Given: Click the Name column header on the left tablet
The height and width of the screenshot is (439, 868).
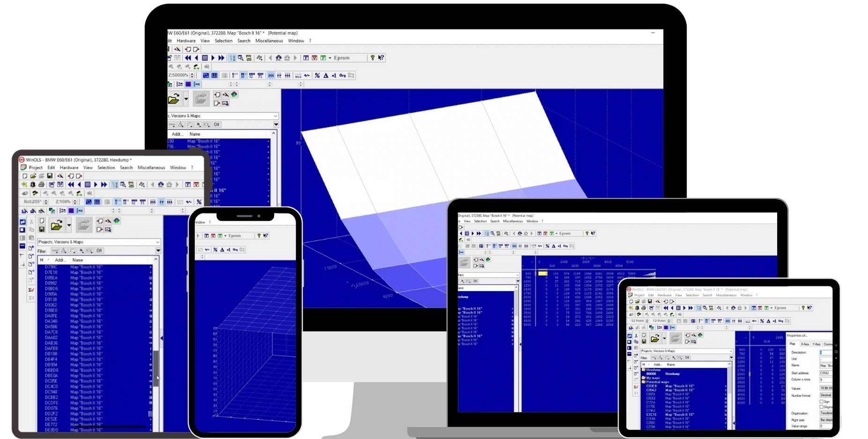Looking at the screenshot, I should click(x=78, y=260).
